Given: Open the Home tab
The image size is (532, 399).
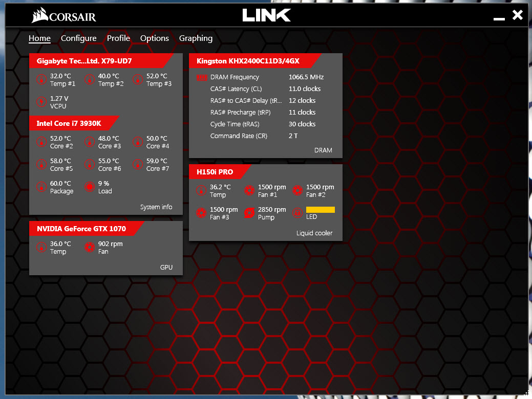Looking at the screenshot, I should pyautogui.click(x=39, y=38).
